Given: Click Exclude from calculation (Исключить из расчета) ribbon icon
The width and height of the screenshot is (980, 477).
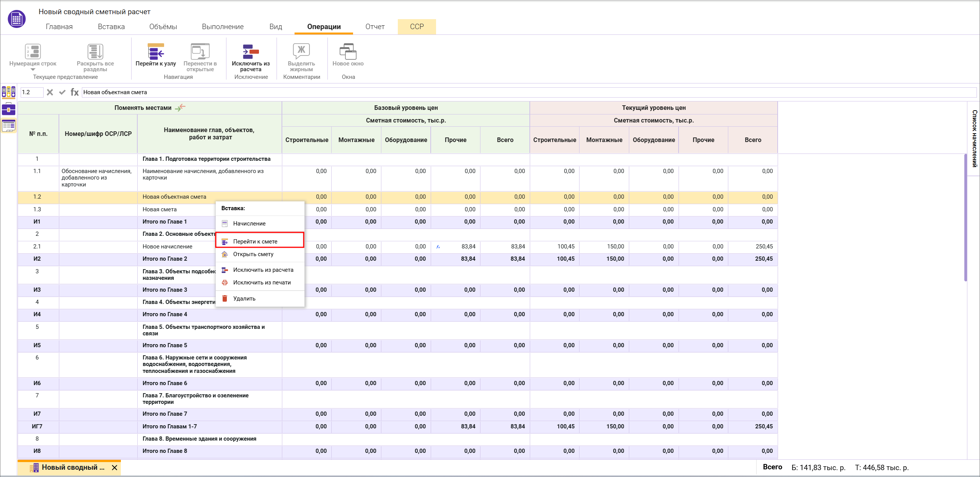Looking at the screenshot, I should click(251, 52).
